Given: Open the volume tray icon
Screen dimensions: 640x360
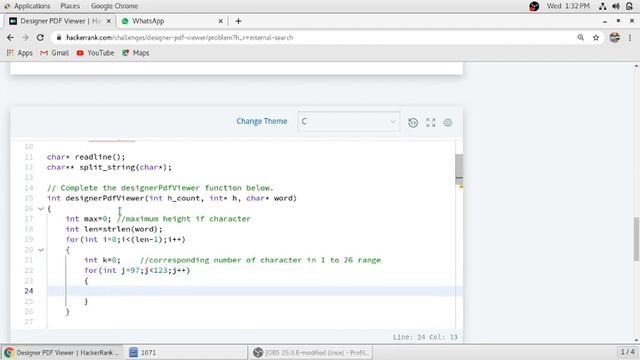Looking at the screenshot, I should click(616, 6).
